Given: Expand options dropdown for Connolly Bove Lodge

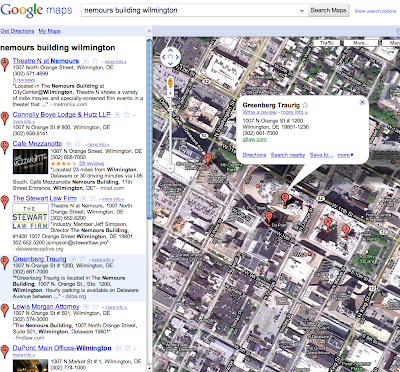Looking at the screenshot, I should 117,115.
